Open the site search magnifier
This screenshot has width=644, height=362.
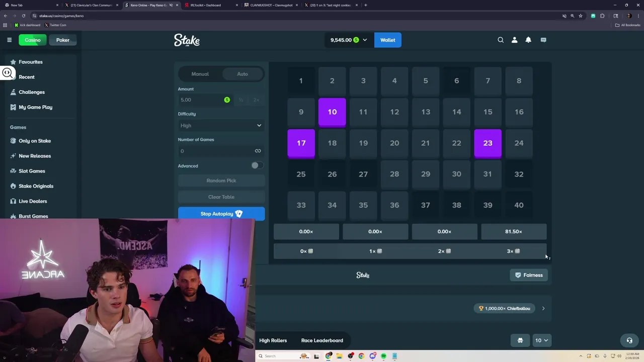click(501, 40)
